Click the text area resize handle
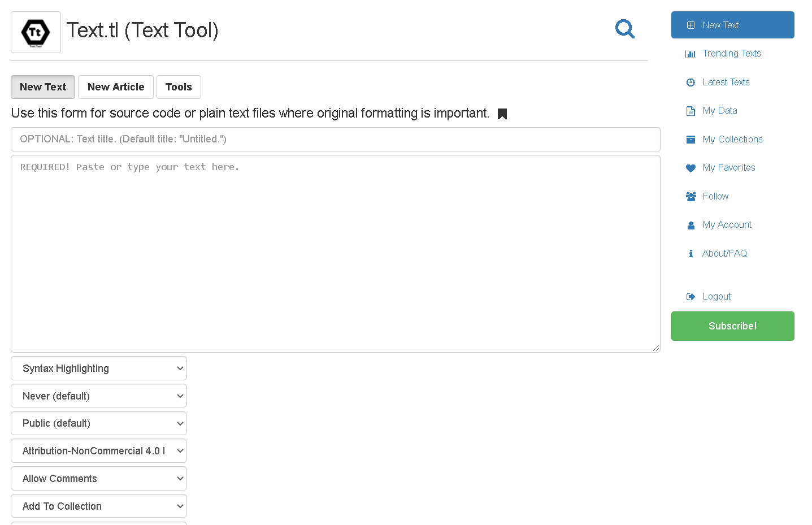 click(656, 348)
